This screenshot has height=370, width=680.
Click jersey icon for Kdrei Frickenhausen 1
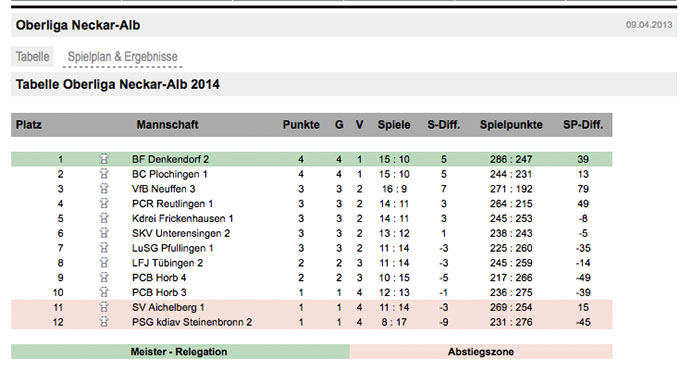[x=104, y=218]
